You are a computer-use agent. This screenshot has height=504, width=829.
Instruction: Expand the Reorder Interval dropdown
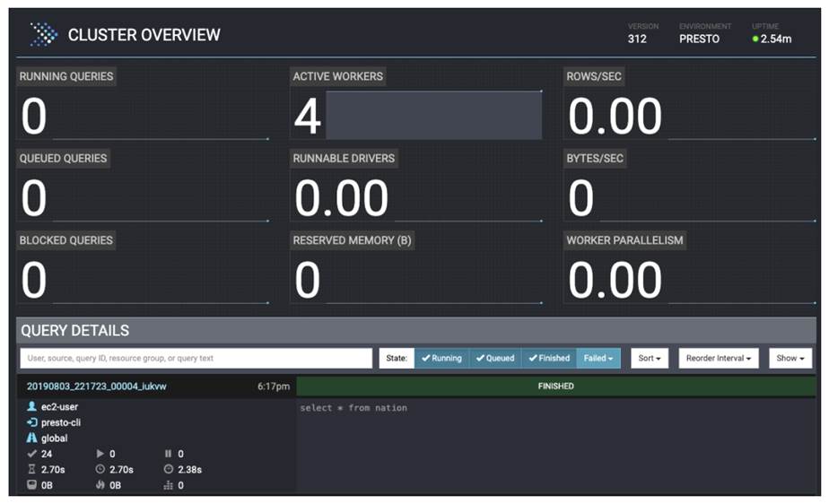tap(718, 358)
